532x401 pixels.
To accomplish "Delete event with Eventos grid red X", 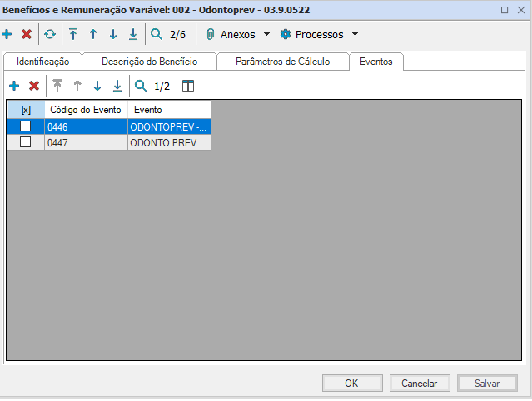I will (x=34, y=86).
